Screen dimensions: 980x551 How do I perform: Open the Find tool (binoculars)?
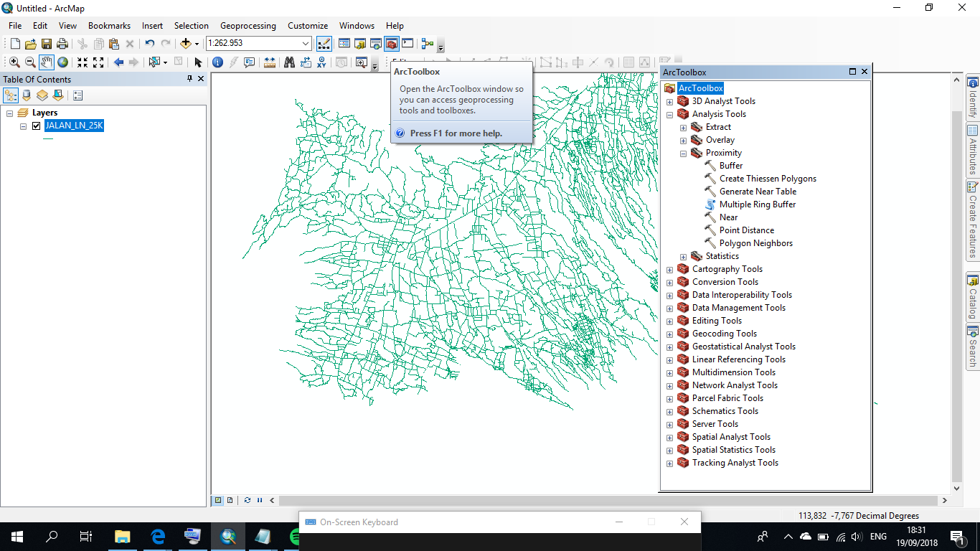[290, 62]
